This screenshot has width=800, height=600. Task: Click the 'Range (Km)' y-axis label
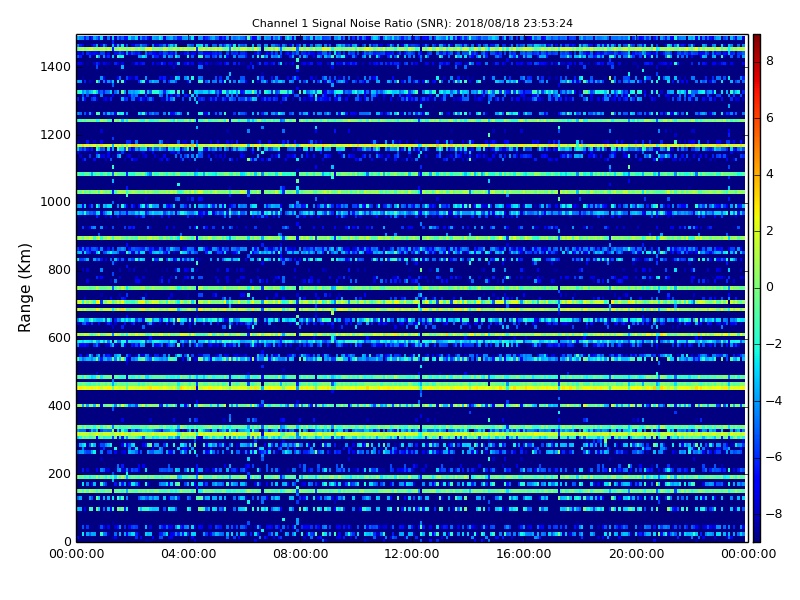(24, 288)
